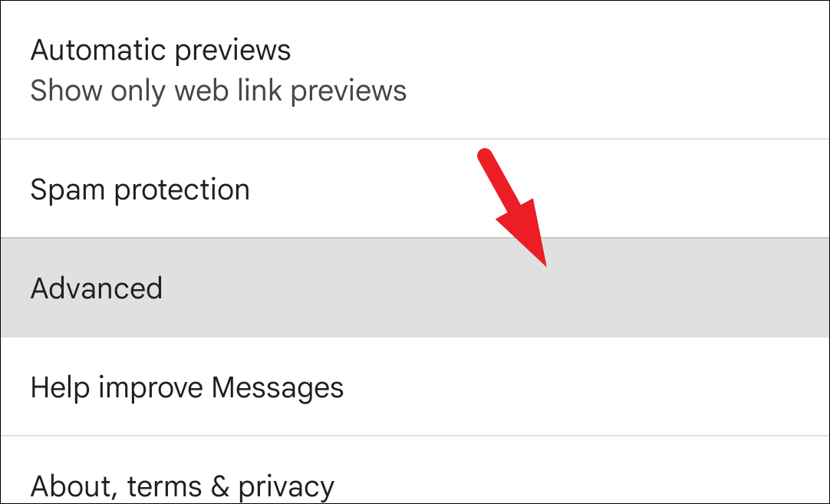Tap the row below Spam protection
This screenshot has height=504, width=830.
point(415,288)
